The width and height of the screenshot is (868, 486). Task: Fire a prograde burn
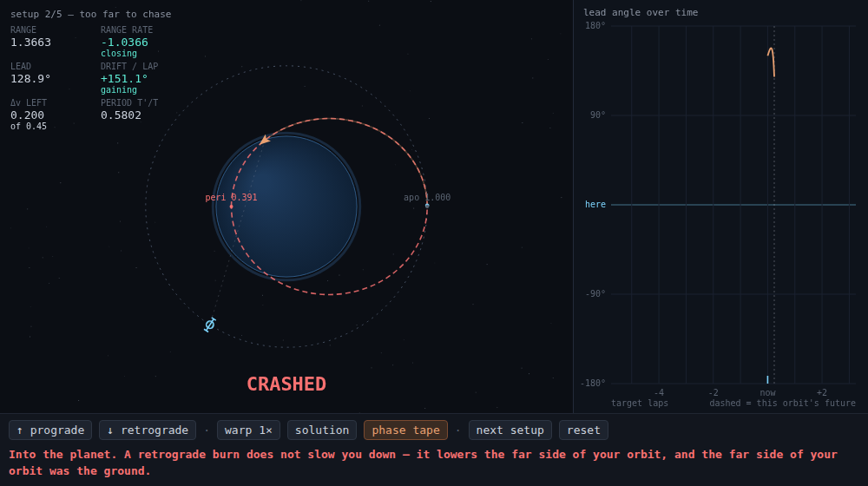(50, 430)
